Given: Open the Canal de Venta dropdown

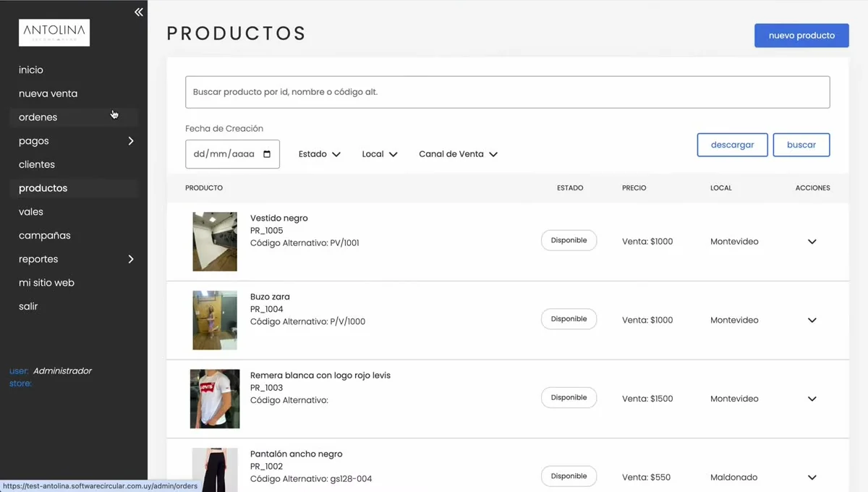Looking at the screenshot, I should point(459,154).
